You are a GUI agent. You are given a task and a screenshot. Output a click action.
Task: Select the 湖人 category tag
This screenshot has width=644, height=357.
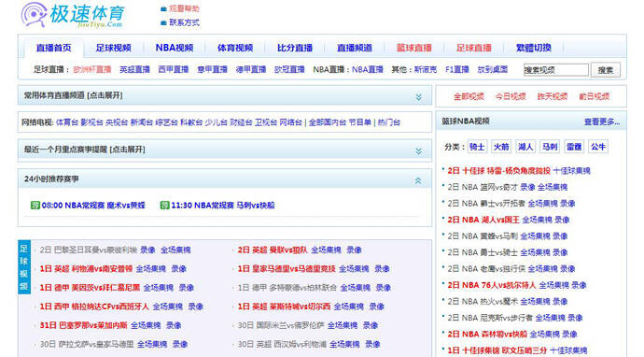pos(525,147)
